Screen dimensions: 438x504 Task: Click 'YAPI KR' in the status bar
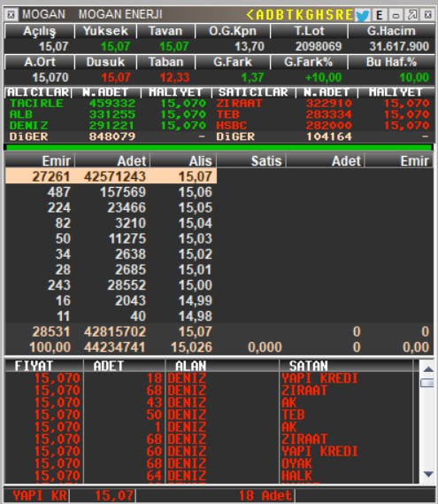pos(40,496)
